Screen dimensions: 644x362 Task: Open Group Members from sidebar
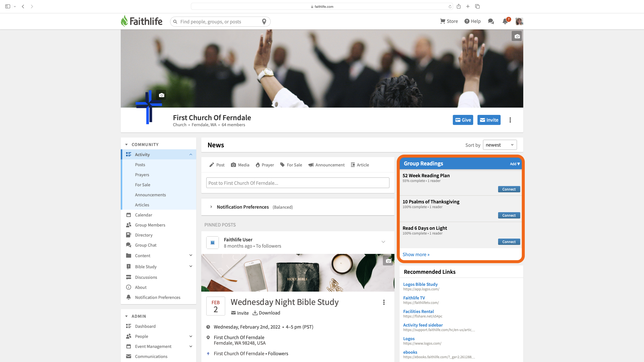150,225
